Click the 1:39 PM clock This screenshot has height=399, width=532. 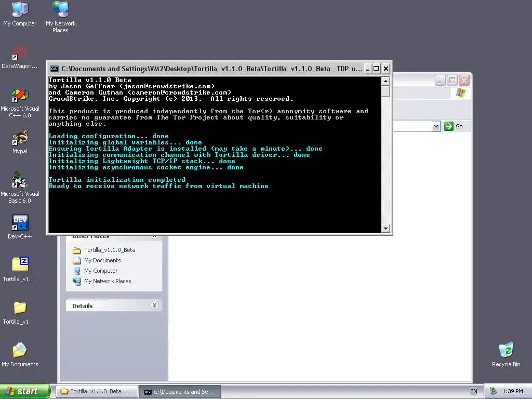point(513,392)
